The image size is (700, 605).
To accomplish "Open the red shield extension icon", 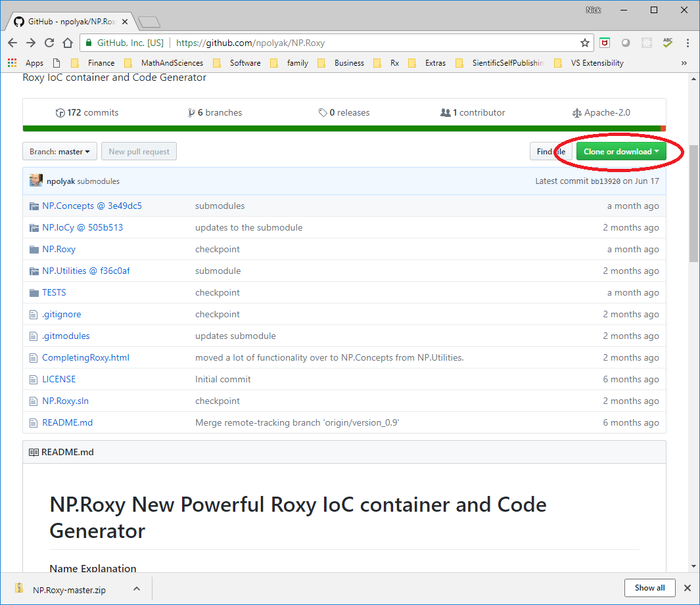I will pos(605,43).
